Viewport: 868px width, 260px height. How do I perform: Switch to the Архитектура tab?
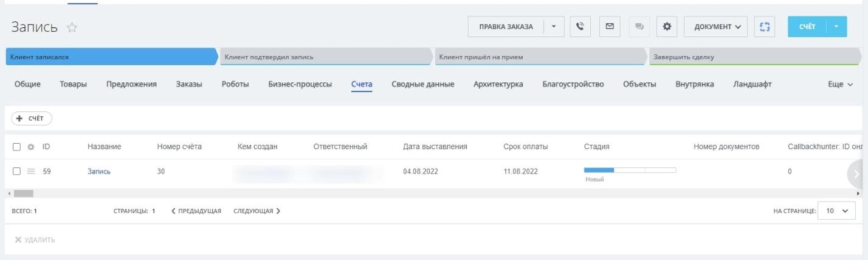tap(498, 85)
